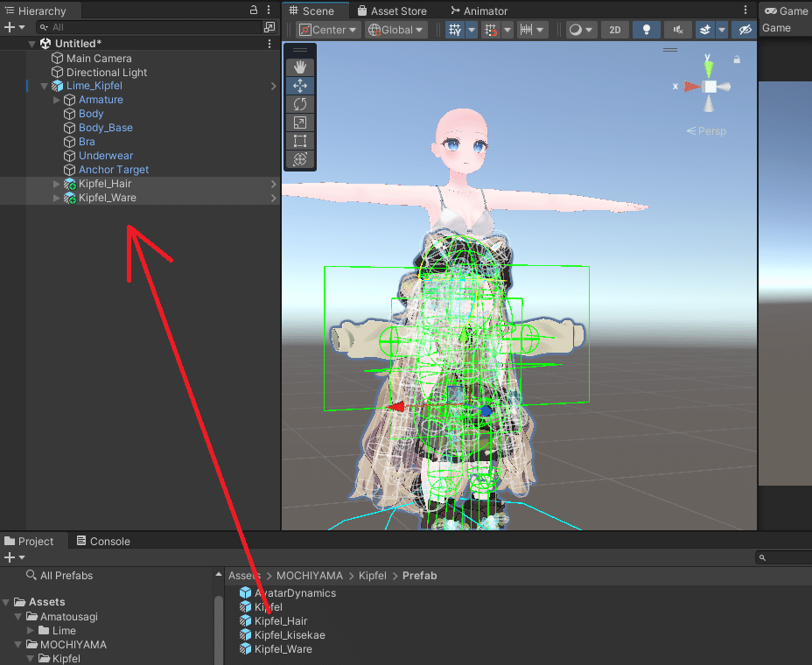812x665 pixels.
Task: Toggle 2D view mode
Action: (614, 29)
